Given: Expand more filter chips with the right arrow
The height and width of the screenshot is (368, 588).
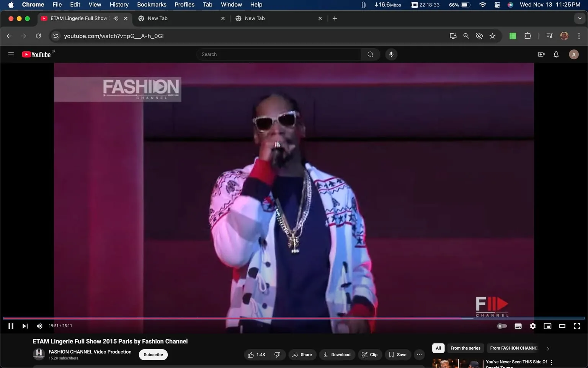Looking at the screenshot, I should (x=547, y=348).
